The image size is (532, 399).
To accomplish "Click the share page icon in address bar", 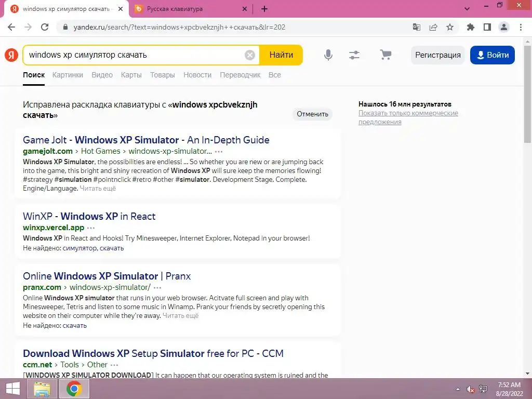I will 433,27.
